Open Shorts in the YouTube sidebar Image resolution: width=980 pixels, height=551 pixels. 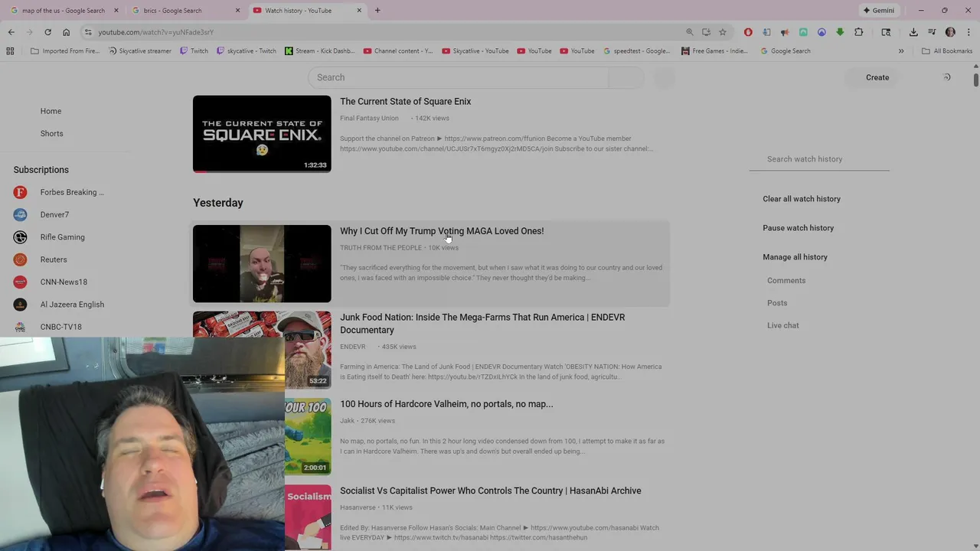pos(51,133)
